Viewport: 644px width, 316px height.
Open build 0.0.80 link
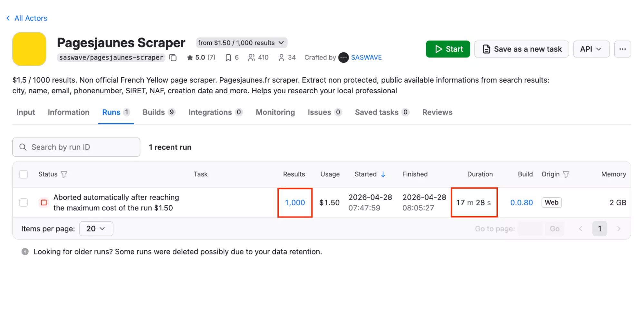[522, 203]
